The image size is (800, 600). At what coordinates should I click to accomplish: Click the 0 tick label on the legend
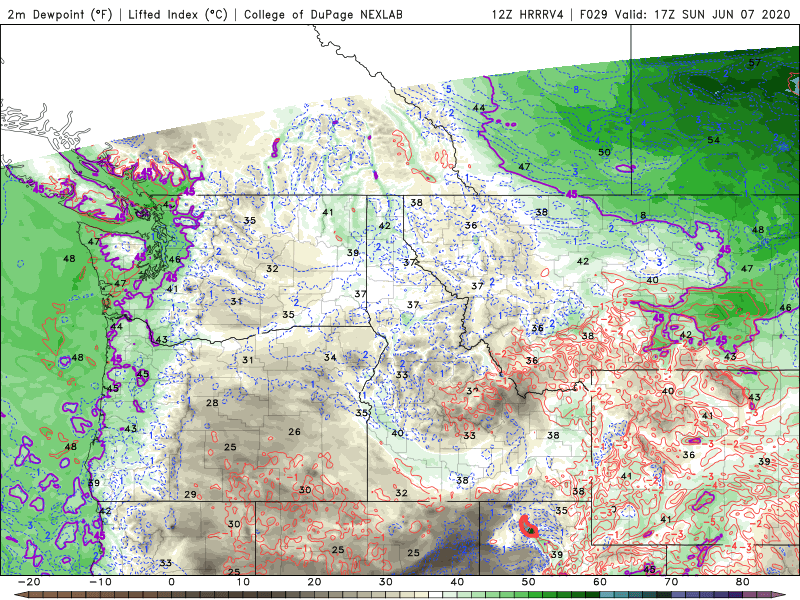pos(171,582)
